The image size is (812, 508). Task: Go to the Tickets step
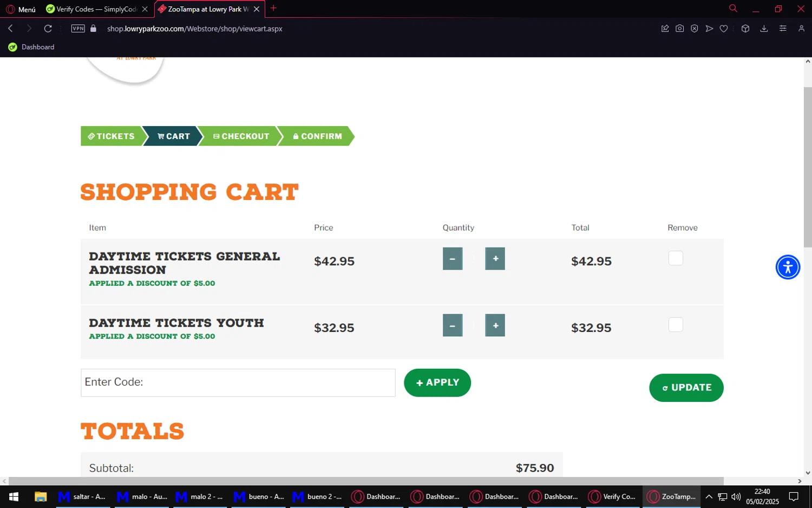[x=112, y=136]
